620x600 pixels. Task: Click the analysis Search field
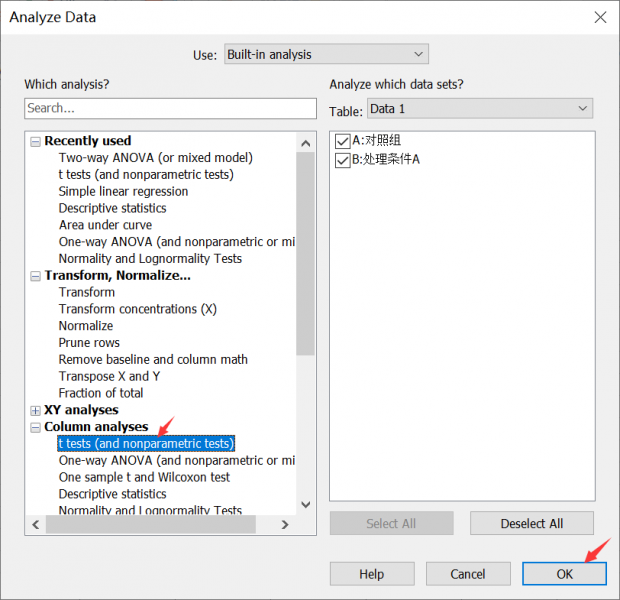(170, 108)
